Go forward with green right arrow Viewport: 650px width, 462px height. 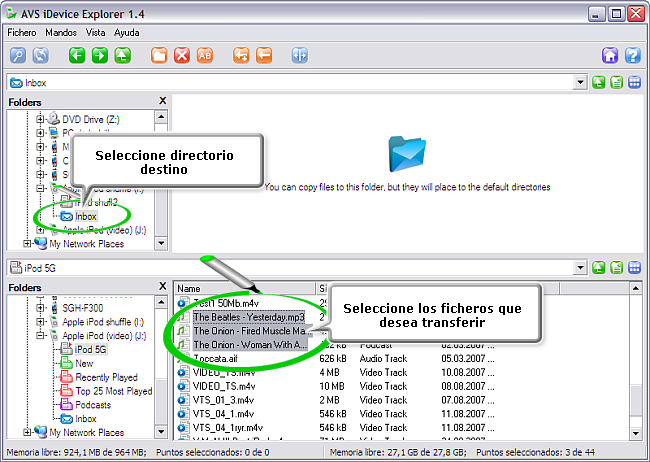(100, 55)
